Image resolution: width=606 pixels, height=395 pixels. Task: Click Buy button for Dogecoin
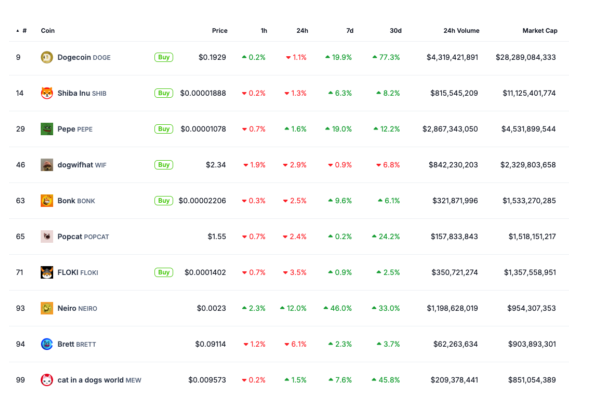(x=163, y=57)
